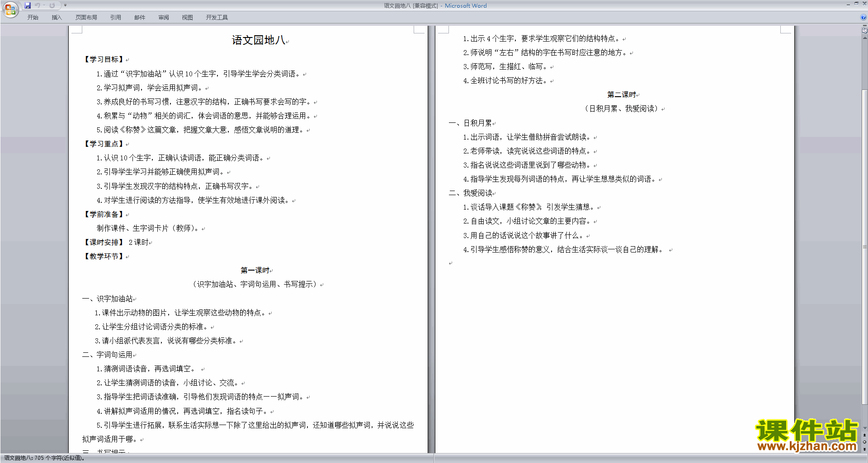868x463 pixels.
Task: Open the 开发工具 ribbon tab
Action: (217, 18)
